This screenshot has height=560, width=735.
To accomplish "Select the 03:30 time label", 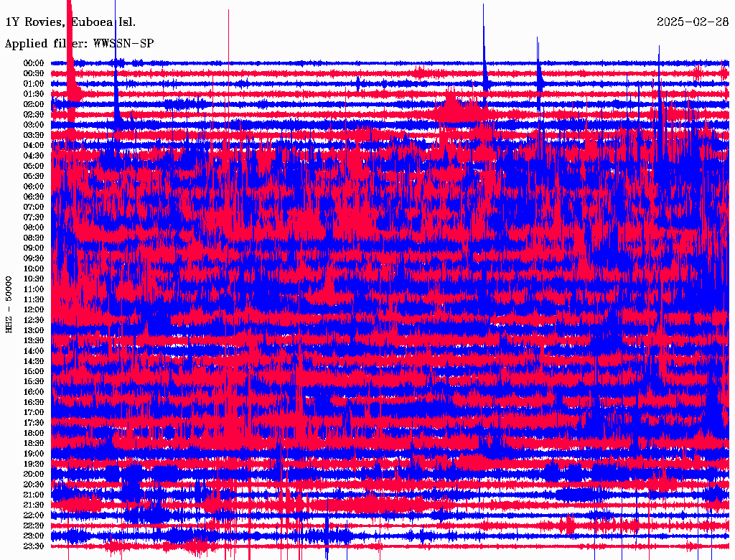I will [x=34, y=136].
